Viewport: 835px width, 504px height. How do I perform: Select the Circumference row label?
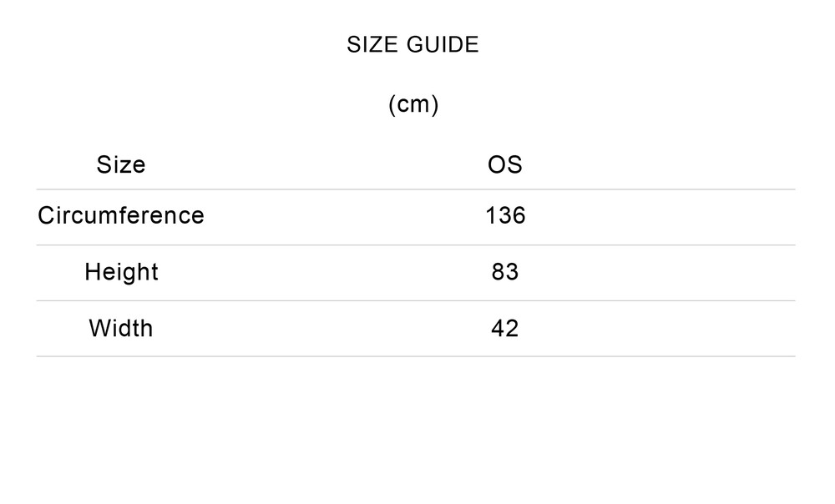tap(121, 215)
